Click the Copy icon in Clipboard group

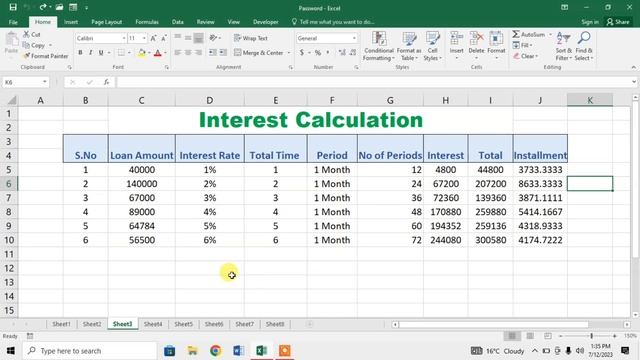[x=27, y=45]
